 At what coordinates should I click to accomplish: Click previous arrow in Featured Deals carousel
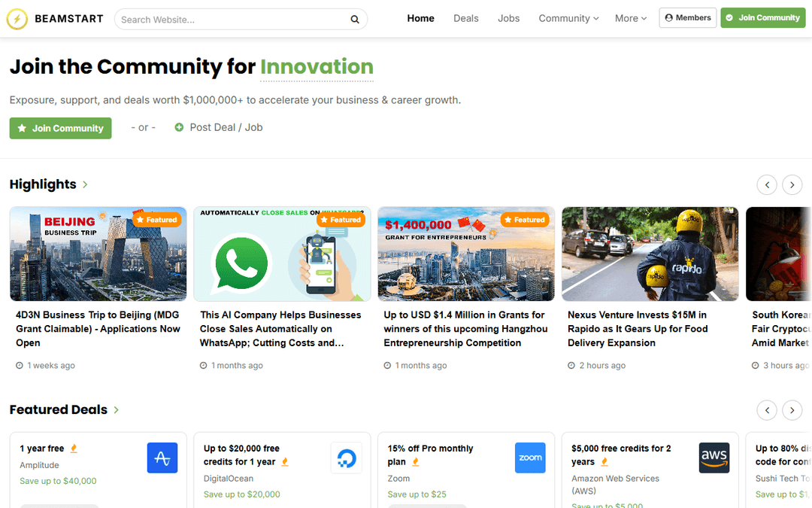pyautogui.click(x=767, y=411)
